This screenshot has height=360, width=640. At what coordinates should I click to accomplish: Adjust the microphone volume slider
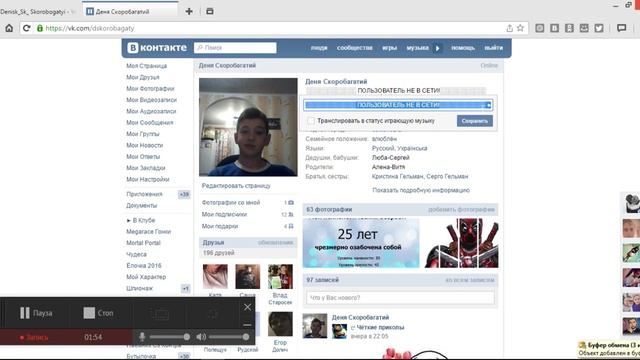point(170,337)
